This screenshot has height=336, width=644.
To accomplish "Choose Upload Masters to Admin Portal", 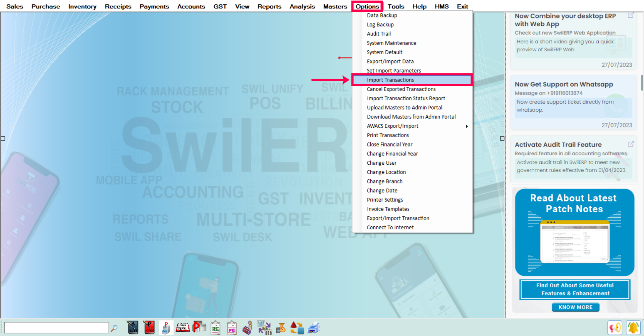I will click(x=412, y=108).
